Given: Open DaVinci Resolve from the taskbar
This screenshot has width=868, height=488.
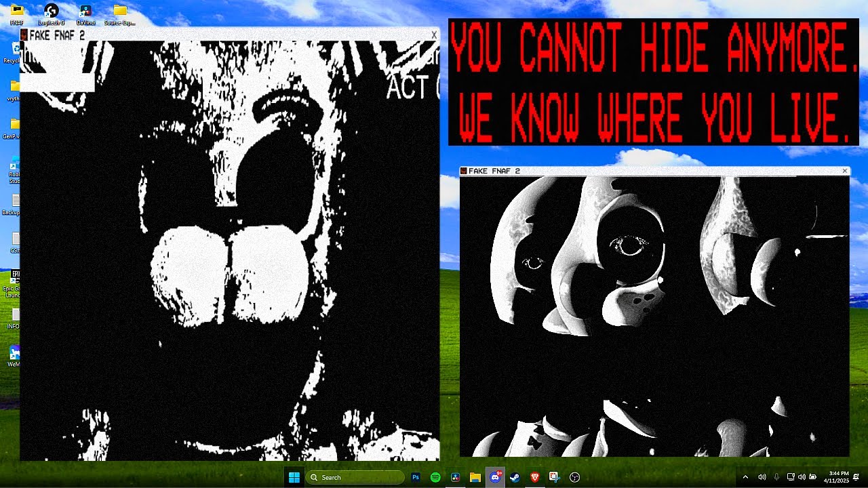Looking at the screenshot, I should click(455, 477).
